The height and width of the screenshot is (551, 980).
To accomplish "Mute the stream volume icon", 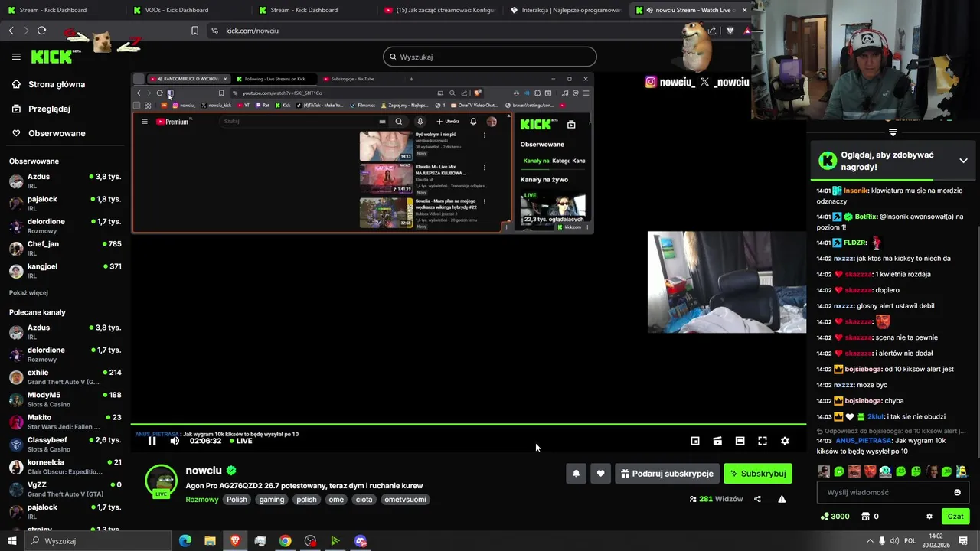I will (175, 441).
